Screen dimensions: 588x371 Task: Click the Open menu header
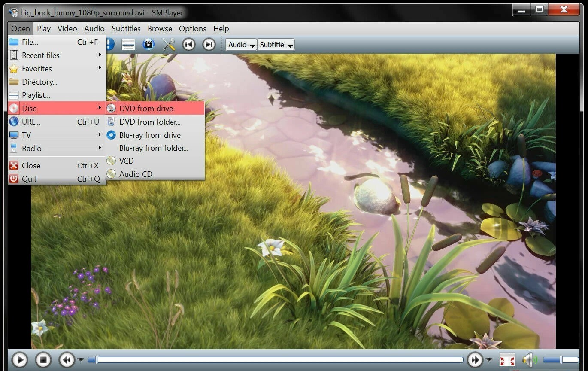(21, 29)
